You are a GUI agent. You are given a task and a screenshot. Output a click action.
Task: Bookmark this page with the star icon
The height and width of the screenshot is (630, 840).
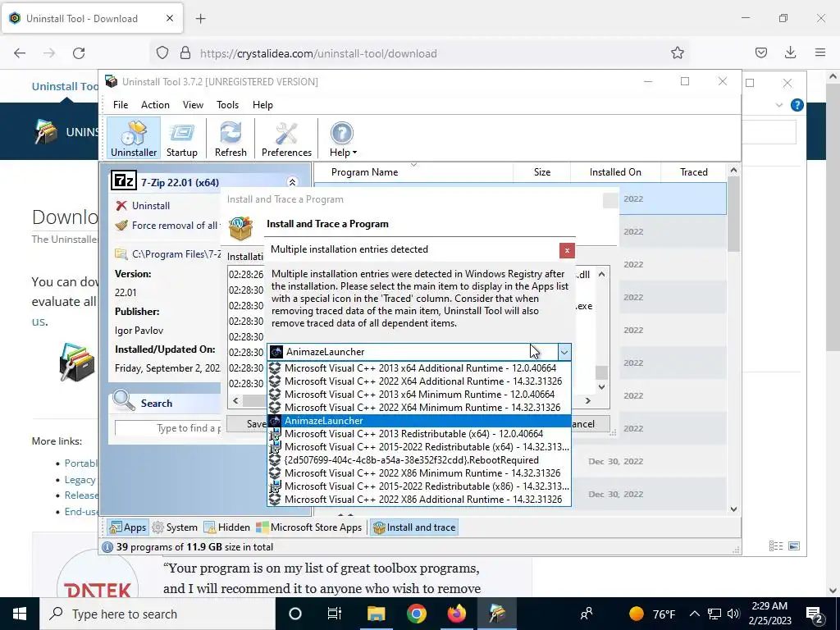pos(677,53)
